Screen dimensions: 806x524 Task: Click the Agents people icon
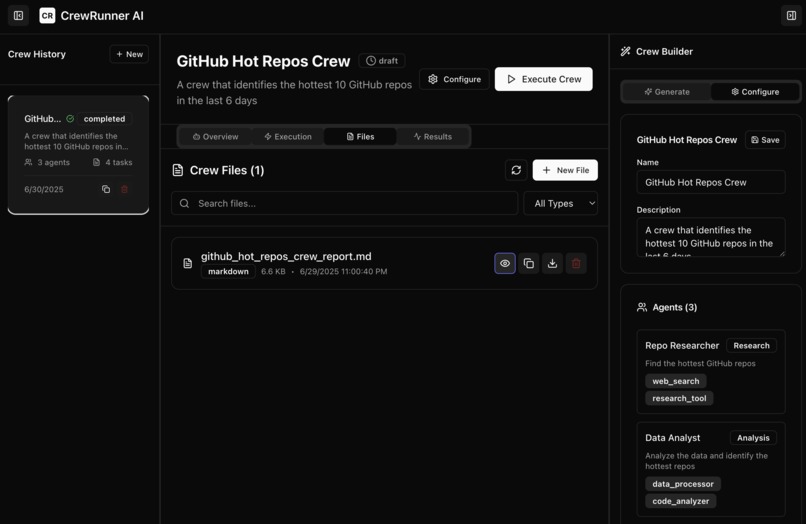point(642,307)
